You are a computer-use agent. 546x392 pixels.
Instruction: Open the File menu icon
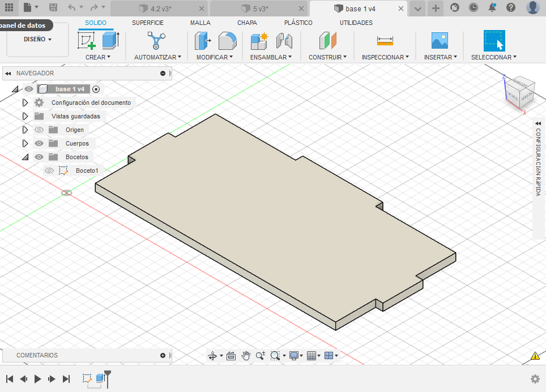[x=28, y=7]
